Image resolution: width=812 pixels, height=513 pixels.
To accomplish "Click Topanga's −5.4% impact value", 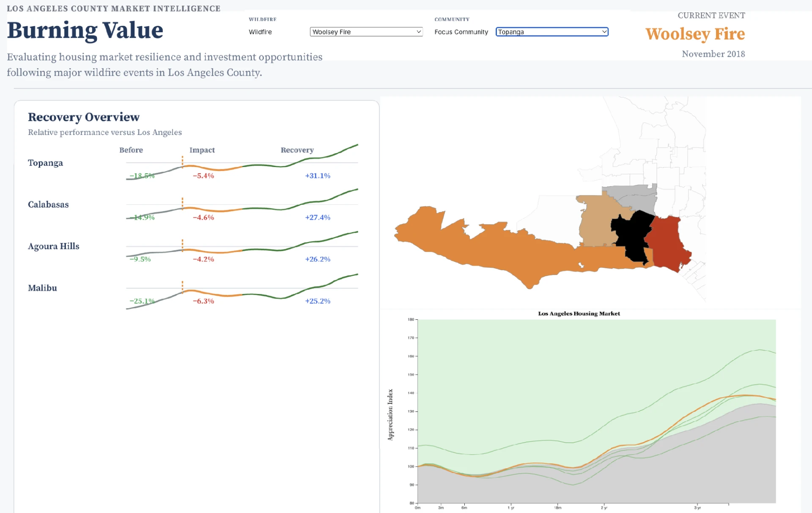I will (x=203, y=176).
